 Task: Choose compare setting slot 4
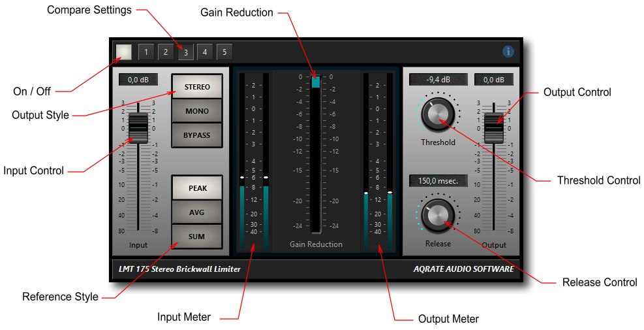pyautogui.click(x=205, y=52)
